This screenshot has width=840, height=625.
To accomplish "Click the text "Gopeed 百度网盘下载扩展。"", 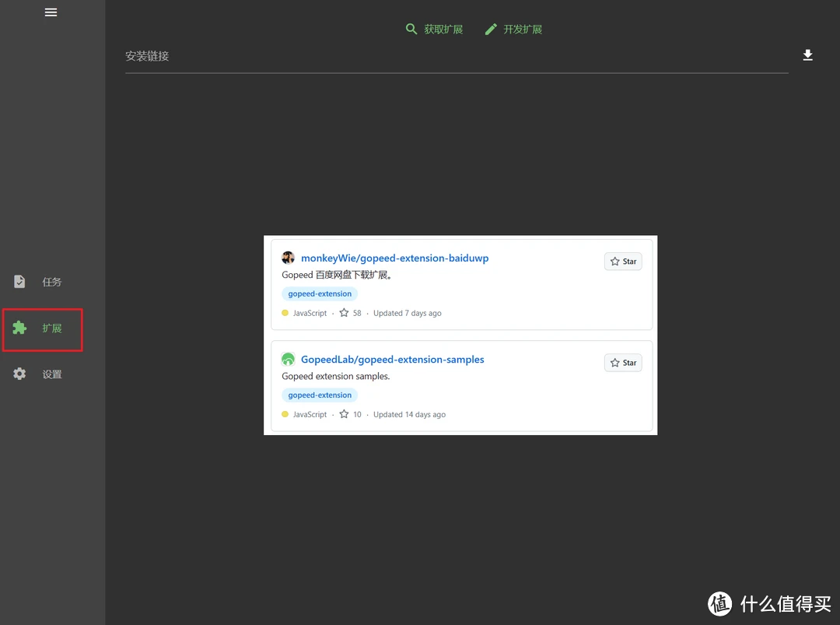I will tap(338, 275).
